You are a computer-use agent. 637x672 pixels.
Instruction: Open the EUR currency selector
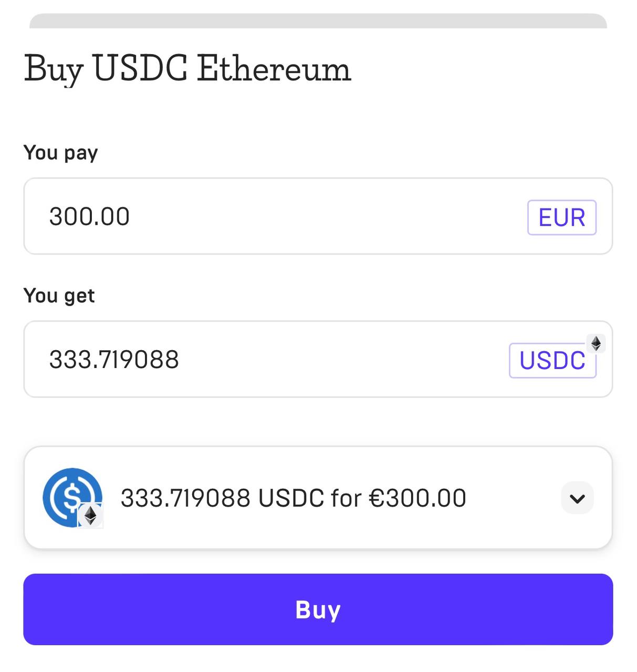(562, 217)
